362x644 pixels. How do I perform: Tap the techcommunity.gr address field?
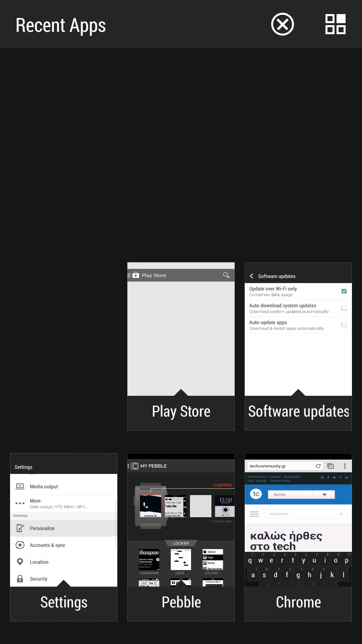point(280,466)
